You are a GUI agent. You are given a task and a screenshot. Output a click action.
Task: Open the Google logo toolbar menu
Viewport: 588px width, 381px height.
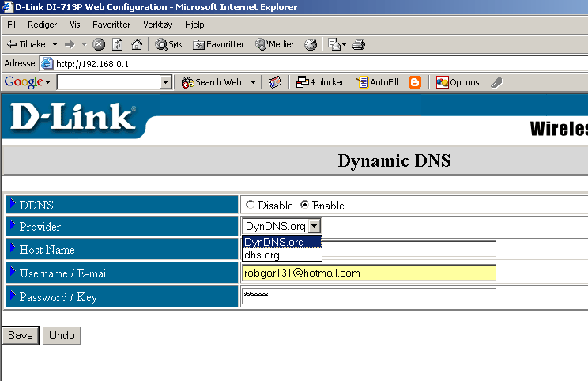pos(27,81)
